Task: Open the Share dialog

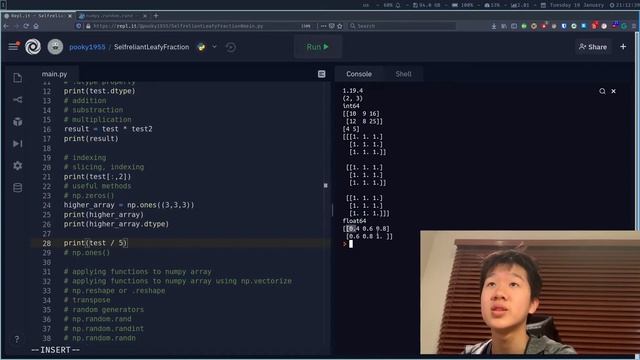Action: click(x=593, y=47)
